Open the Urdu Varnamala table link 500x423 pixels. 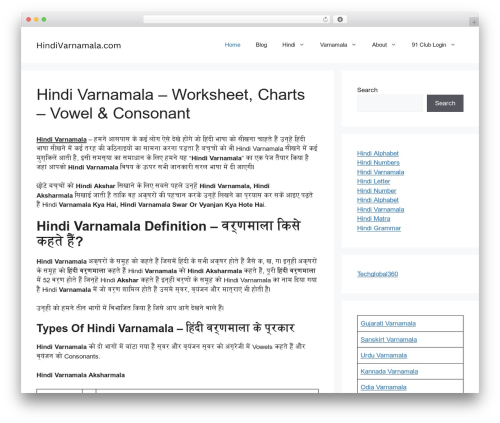tap(384, 355)
